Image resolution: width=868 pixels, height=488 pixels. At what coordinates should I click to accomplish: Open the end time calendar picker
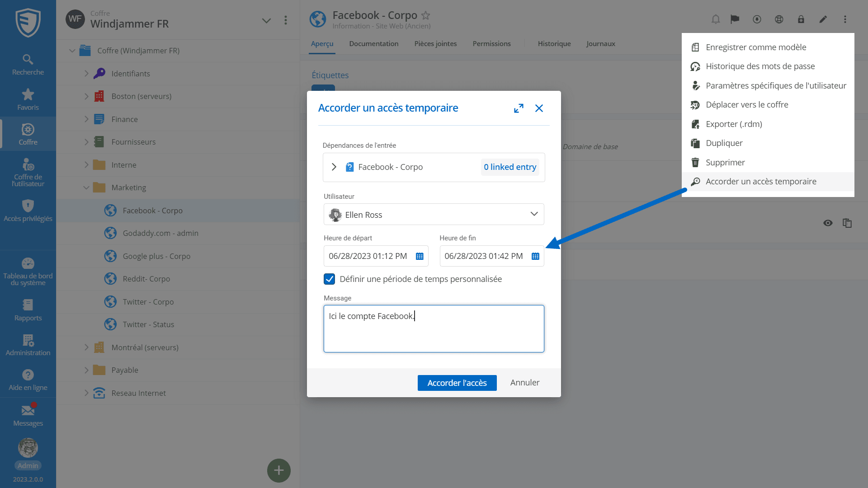[x=535, y=256]
